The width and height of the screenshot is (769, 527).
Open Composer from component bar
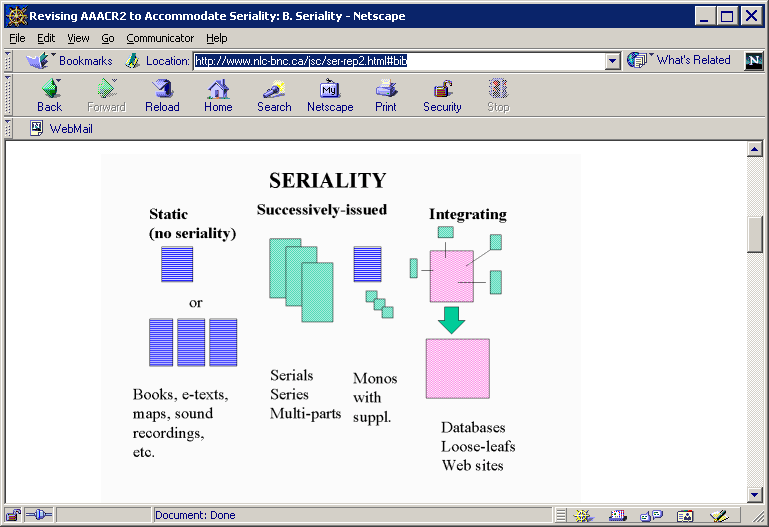click(x=719, y=515)
